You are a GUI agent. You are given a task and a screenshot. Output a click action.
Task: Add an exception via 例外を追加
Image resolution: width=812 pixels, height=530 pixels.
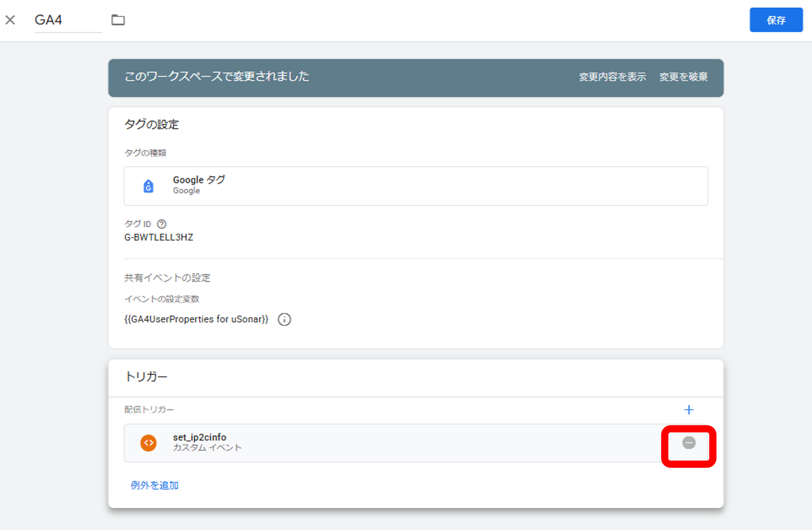pyautogui.click(x=154, y=485)
